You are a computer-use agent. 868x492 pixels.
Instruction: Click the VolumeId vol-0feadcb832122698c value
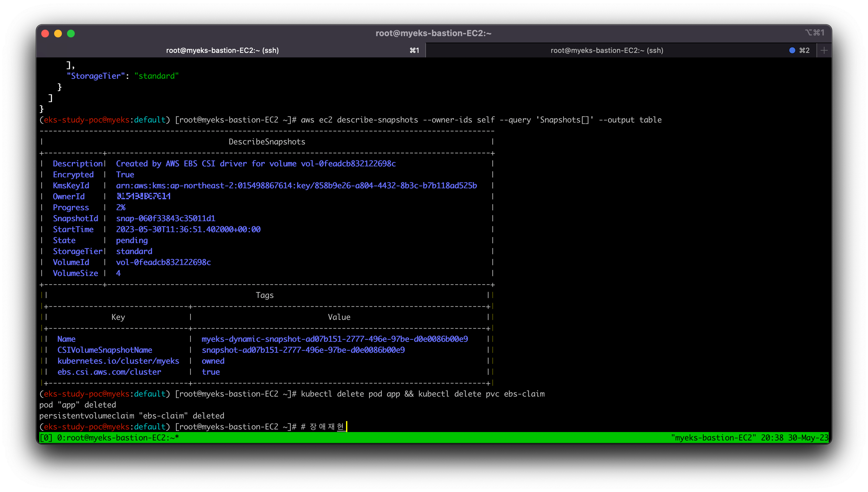click(x=163, y=262)
